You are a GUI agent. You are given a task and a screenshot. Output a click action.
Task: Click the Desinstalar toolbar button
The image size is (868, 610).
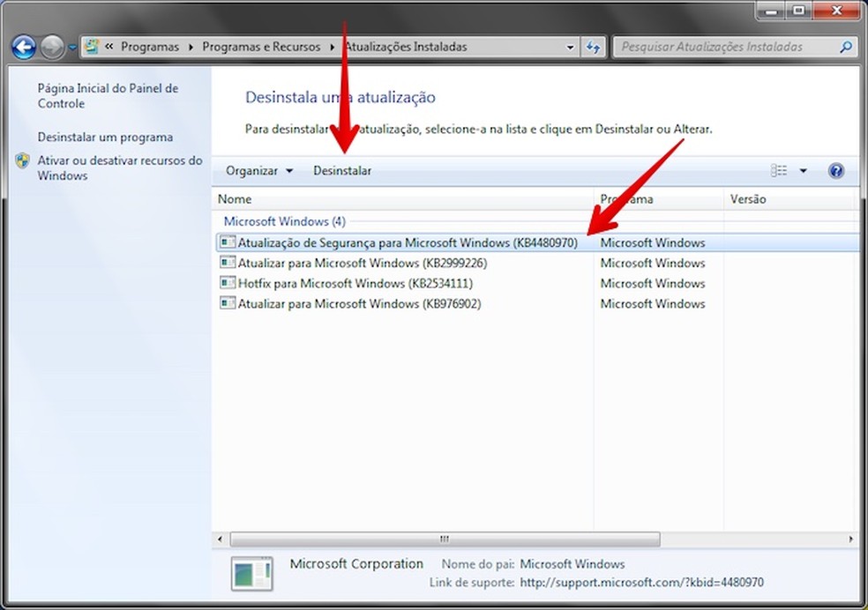tap(342, 171)
